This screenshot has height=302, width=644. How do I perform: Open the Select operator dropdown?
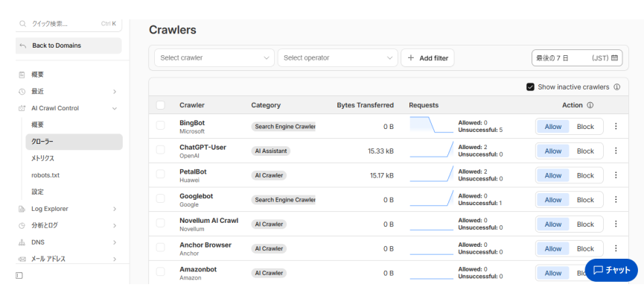click(x=337, y=57)
